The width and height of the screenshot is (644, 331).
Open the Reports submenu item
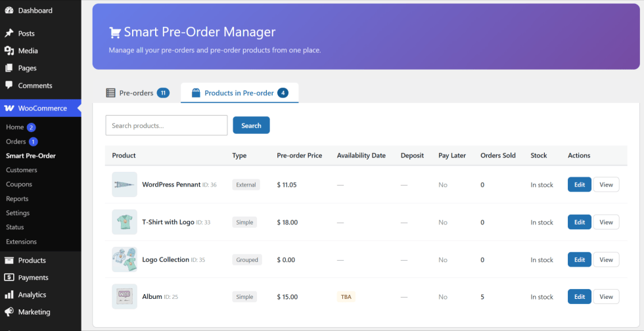[17, 199]
